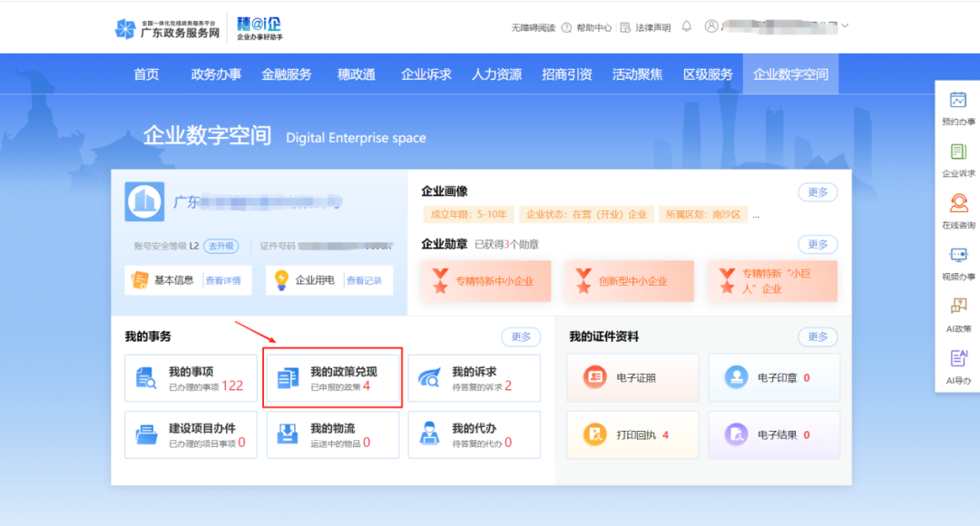This screenshot has height=526, width=980.
Task: Click the 电子证照 card icon
Action: tap(595, 376)
